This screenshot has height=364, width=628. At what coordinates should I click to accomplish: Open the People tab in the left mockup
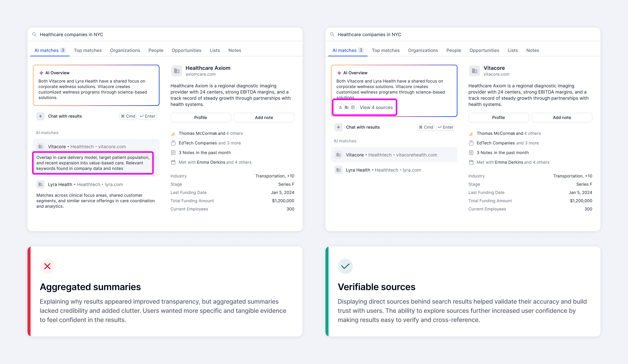coord(156,50)
